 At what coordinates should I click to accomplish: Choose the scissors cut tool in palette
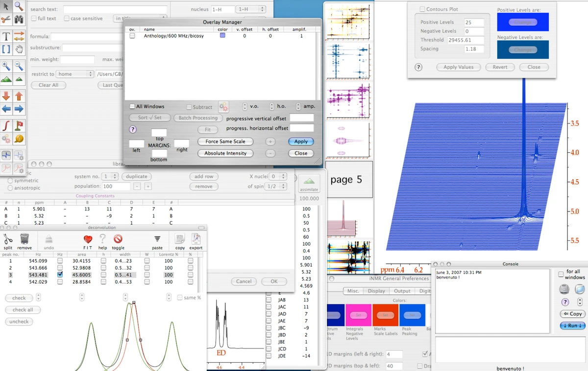pyautogui.click(x=6, y=20)
